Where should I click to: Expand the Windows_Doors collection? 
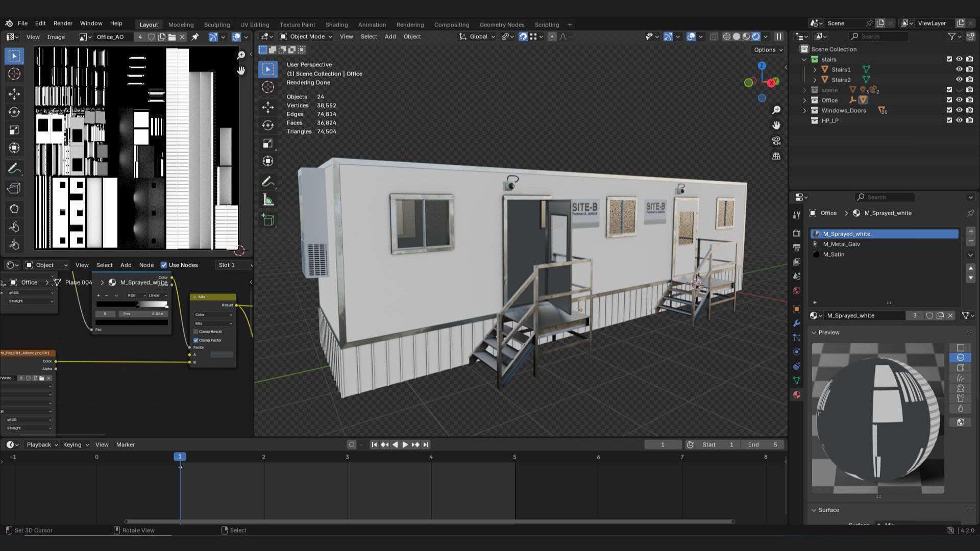pyautogui.click(x=805, y=110)
